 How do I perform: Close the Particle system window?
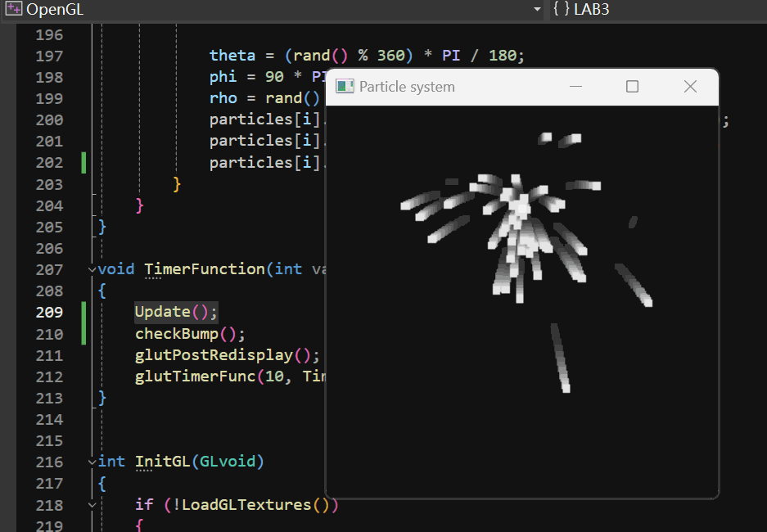click(690, 87)
